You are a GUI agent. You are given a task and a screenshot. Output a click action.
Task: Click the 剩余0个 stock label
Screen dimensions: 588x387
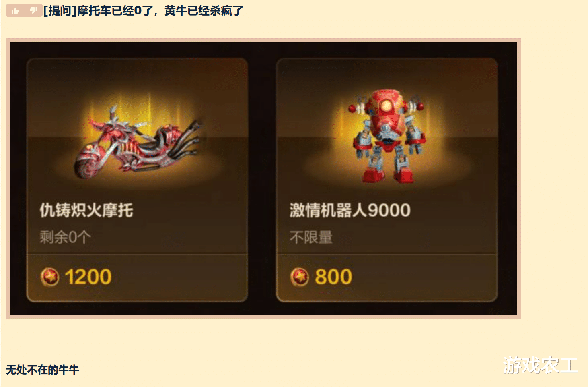[65, 237]
